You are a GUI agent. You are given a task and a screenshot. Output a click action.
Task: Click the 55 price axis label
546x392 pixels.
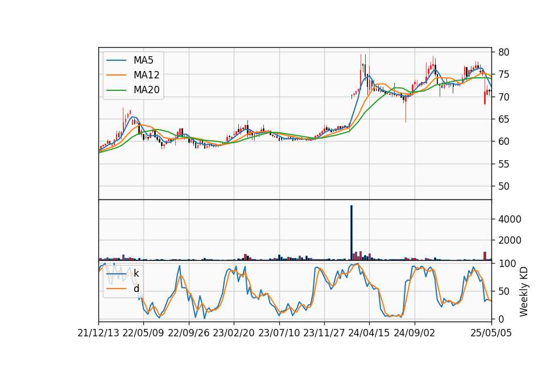503,164
